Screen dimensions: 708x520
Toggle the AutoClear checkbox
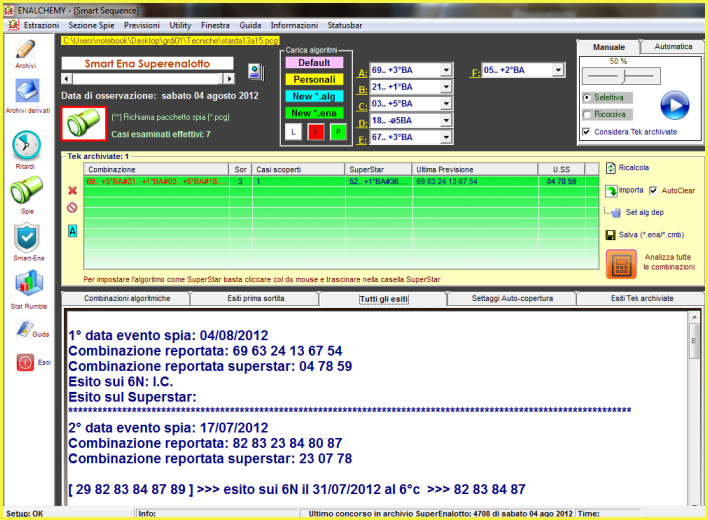653,190
